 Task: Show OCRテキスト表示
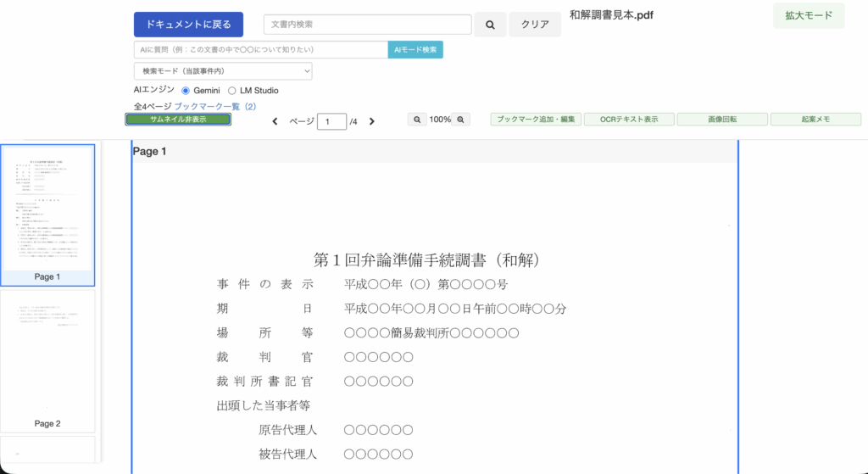click(x=628, y=120)
